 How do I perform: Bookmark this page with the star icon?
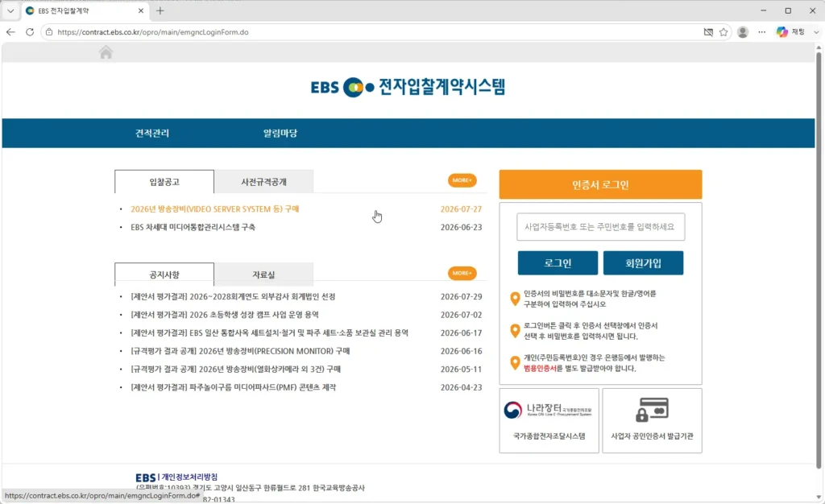pyautogui.click(x=723, y=32)
